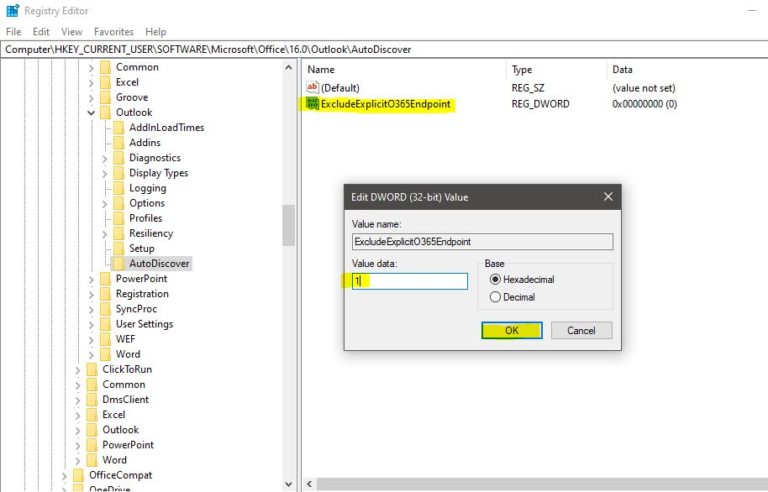768x492 pixels.
Task: Expand the OfficeCompat key
Action: (x=65, y=476)
